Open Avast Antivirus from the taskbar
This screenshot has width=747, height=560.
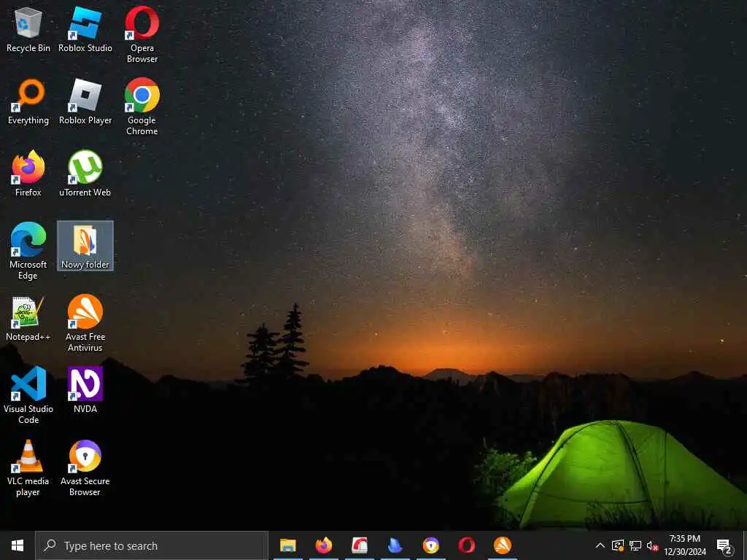tap(502, 545)
